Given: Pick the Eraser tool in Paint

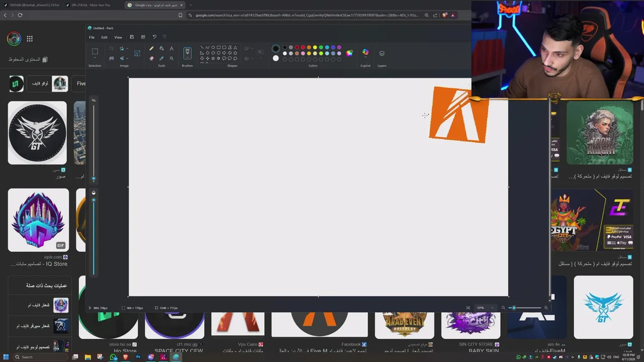Looking at the screenshot, I should pyautogui.click(x=151, y=58).
